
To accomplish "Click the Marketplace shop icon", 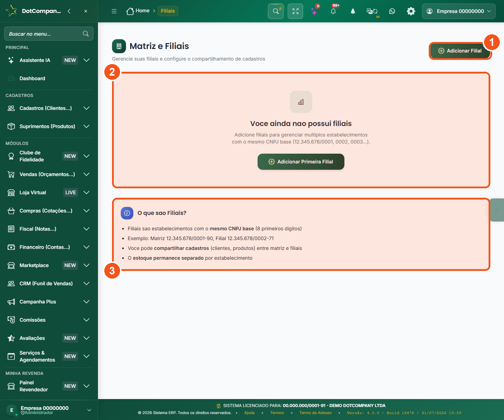I will click(x=11, y=265).
